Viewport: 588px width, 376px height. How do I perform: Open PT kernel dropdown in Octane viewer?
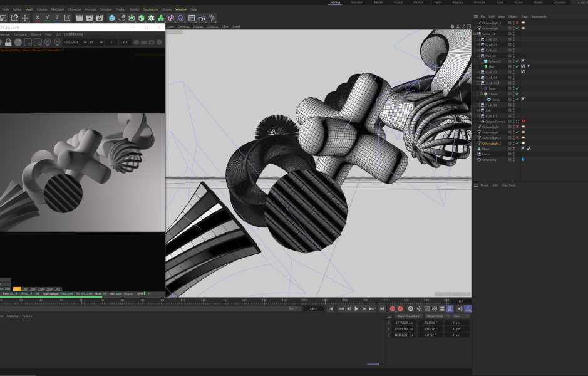96,43
